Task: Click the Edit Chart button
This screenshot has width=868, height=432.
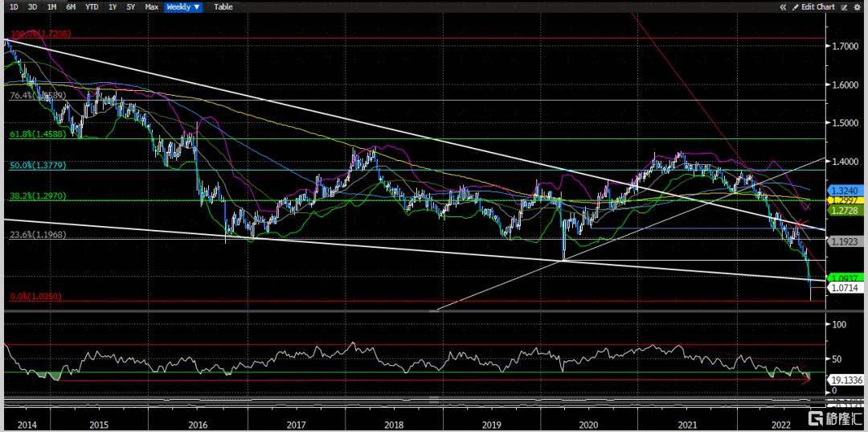Action: click(x=817, y=6)
